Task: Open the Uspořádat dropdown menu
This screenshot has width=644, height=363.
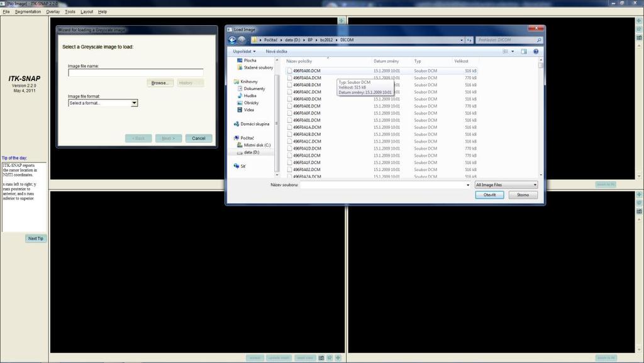Action: pos(244,52)
